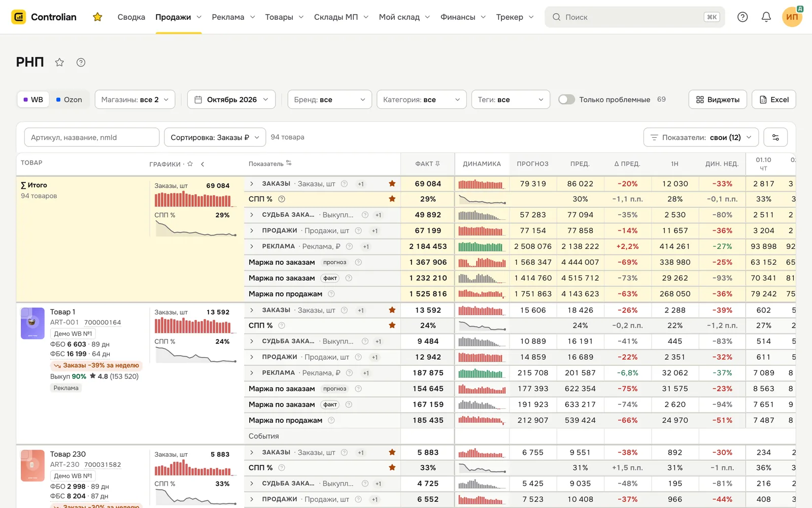Click the Controlian logo icon
The width and height of the screenshot is (812, 508).
(x=19, y=17)
